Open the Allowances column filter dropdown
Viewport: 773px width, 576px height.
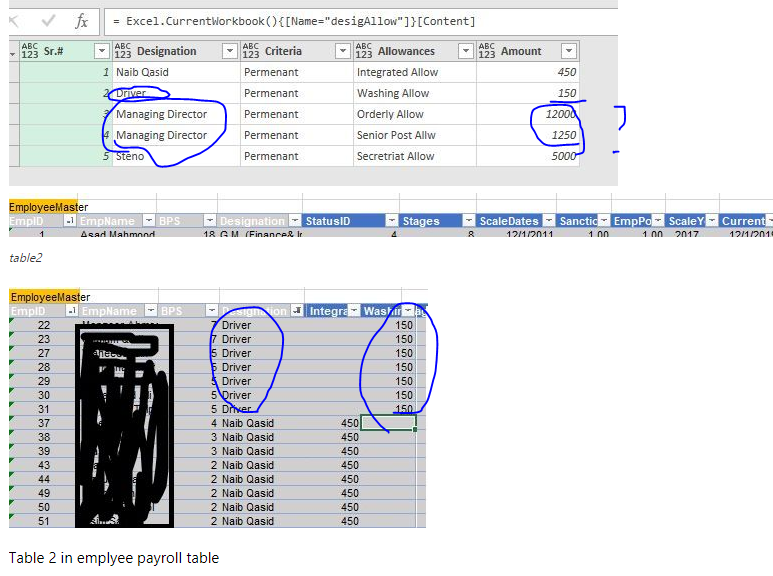[x=465, y=51]
